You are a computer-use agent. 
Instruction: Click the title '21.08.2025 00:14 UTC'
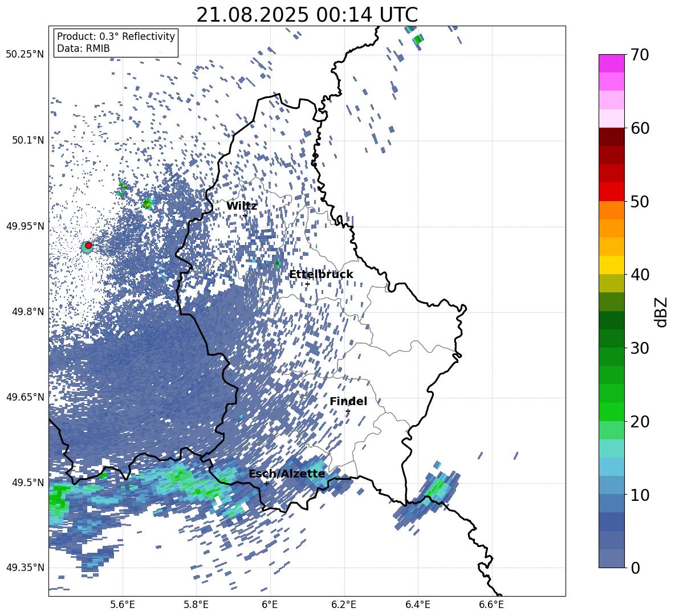(x=307, y=15)
